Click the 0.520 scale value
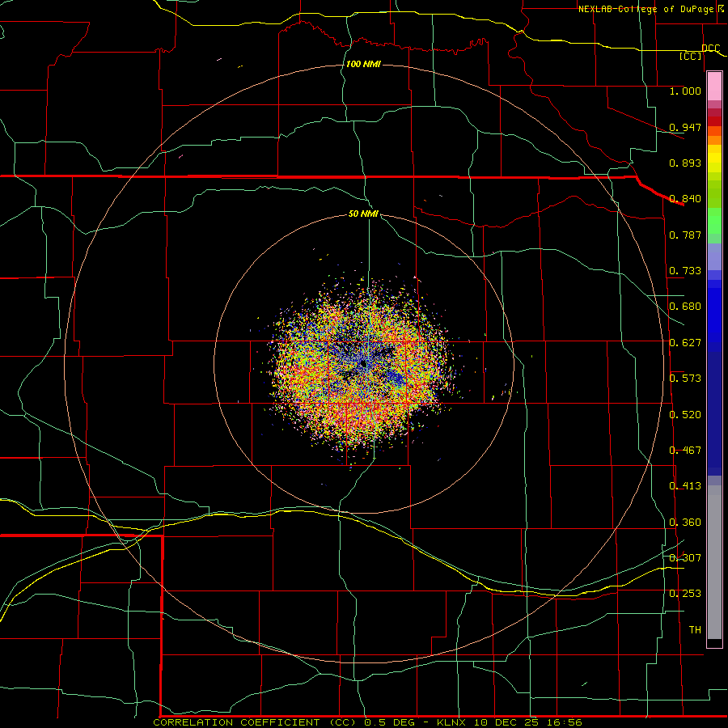Image resolution: width=728 pixels, height=728 pixels. point(685,415)
